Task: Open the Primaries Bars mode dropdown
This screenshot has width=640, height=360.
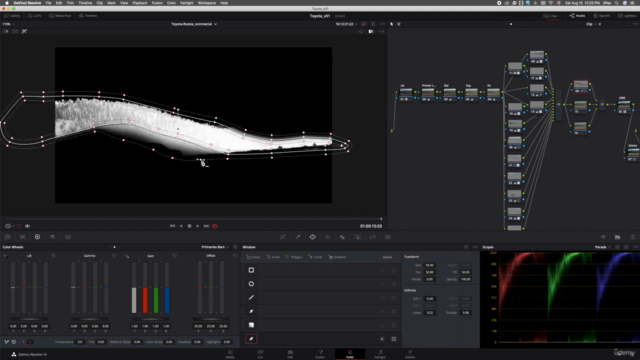Action: pos(215,247)
